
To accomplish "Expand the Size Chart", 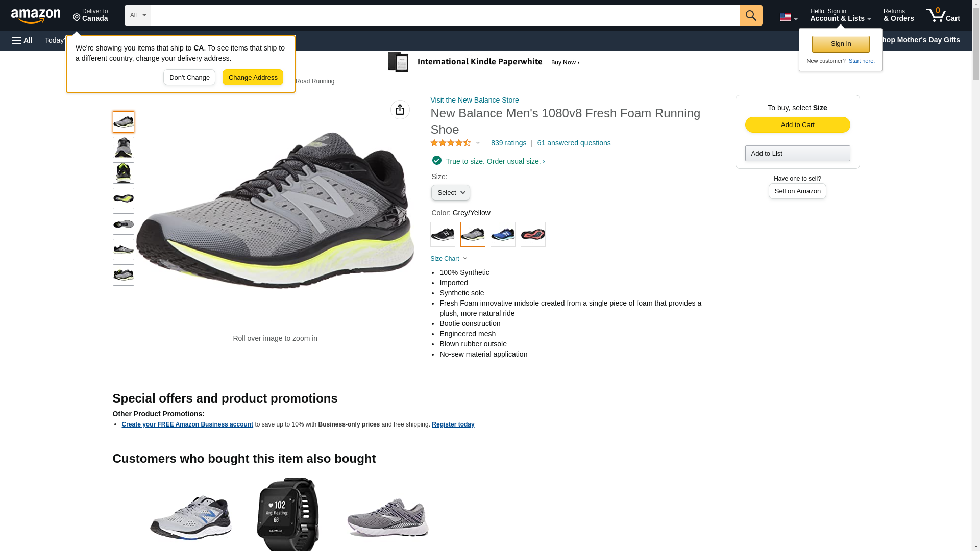I will (x=449, y=259).
